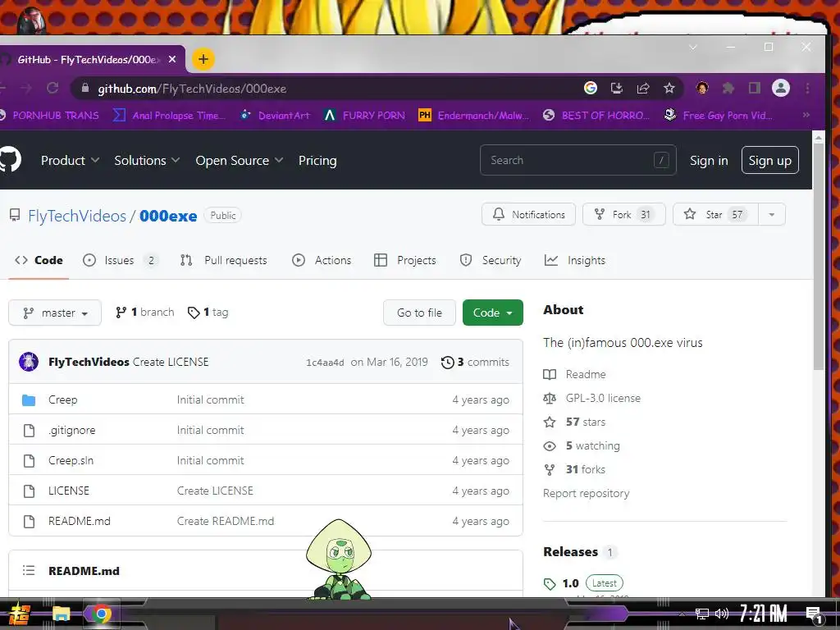840x630 pixels.
Task: Open the Projects tab
Action: point(405,260)
